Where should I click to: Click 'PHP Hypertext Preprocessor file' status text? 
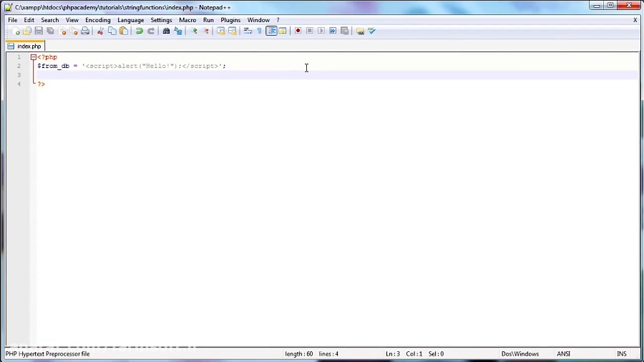point(48,354)
